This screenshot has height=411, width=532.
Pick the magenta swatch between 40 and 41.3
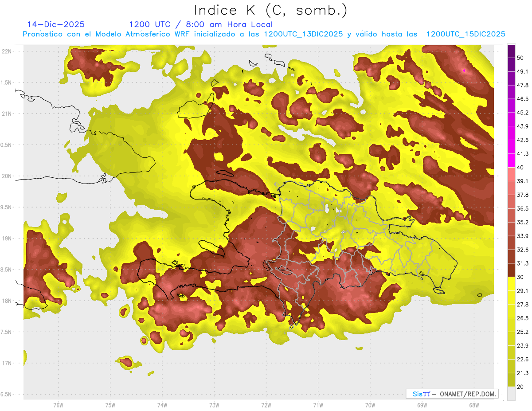(x=511, y=160)
